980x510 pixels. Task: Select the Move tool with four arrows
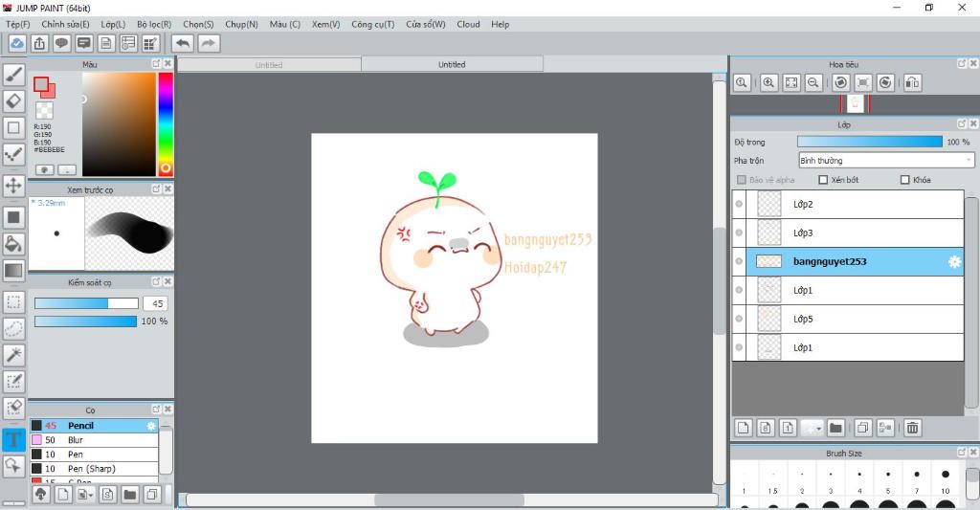pos(13,186)
